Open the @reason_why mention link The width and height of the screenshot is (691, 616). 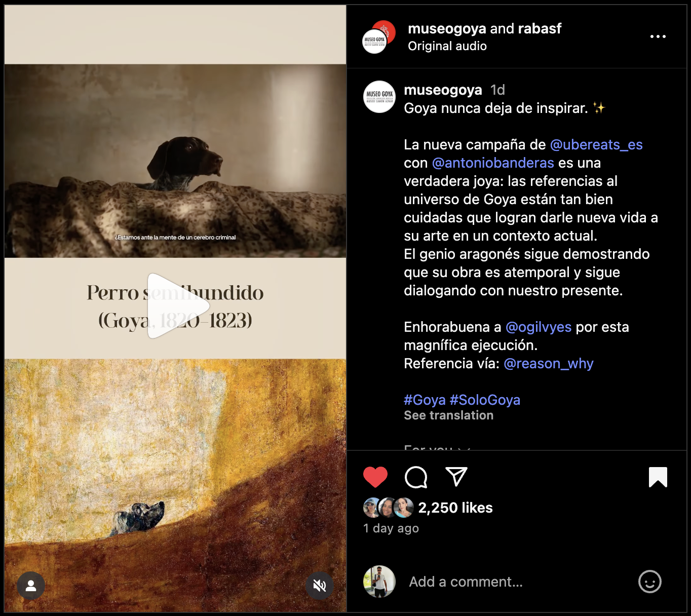[549, 363]
